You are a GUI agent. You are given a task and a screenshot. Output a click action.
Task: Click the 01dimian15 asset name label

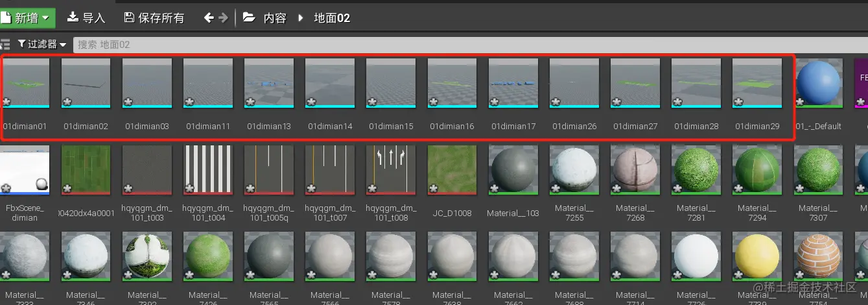coord(391,126)
